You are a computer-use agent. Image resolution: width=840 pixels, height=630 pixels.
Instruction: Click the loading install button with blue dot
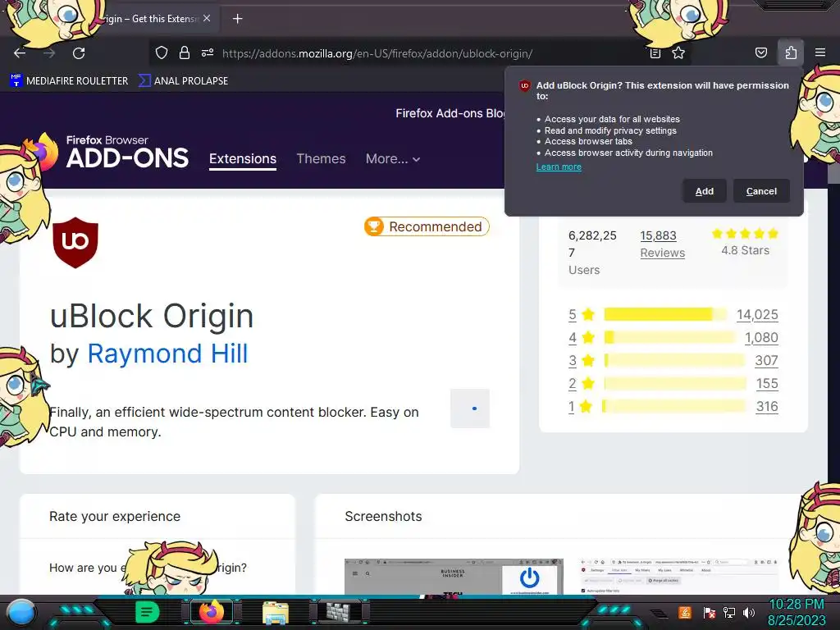pos(470,409)
